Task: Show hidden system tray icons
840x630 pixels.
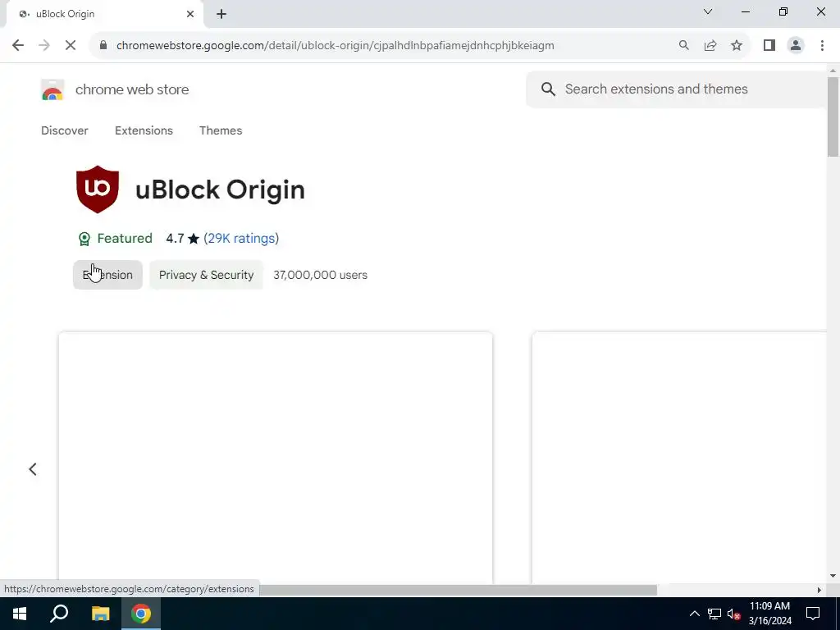Action: (x=694, y=614)
